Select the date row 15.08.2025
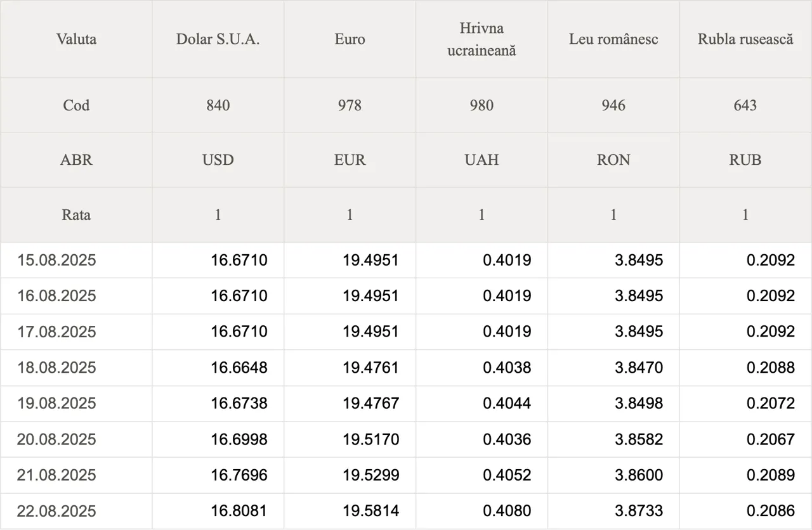This screenshot has height=530, width=812. 406,260
